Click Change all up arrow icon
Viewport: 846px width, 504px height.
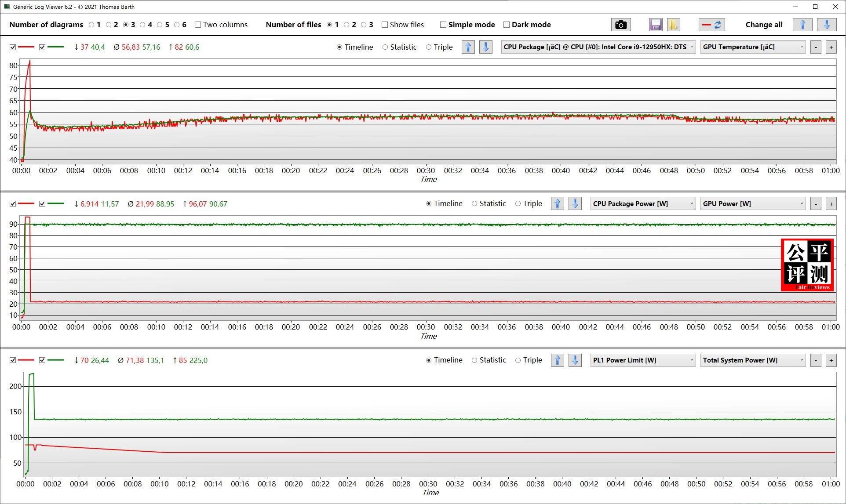pyautogui.click(x=802, y=25)
